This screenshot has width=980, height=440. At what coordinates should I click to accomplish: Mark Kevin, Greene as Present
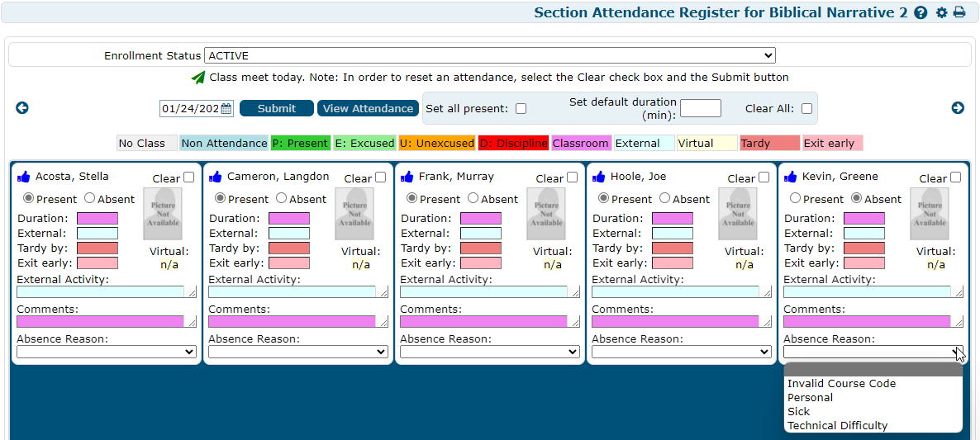(x=796, y=199)
